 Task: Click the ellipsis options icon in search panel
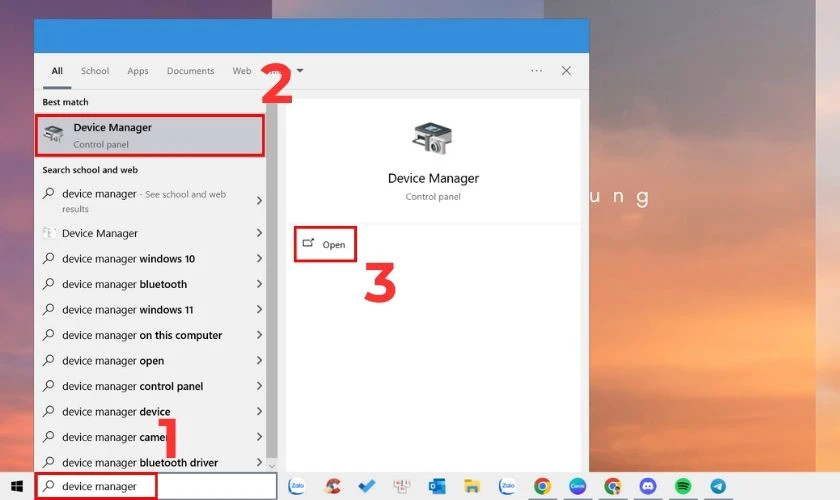click(536, 71)
